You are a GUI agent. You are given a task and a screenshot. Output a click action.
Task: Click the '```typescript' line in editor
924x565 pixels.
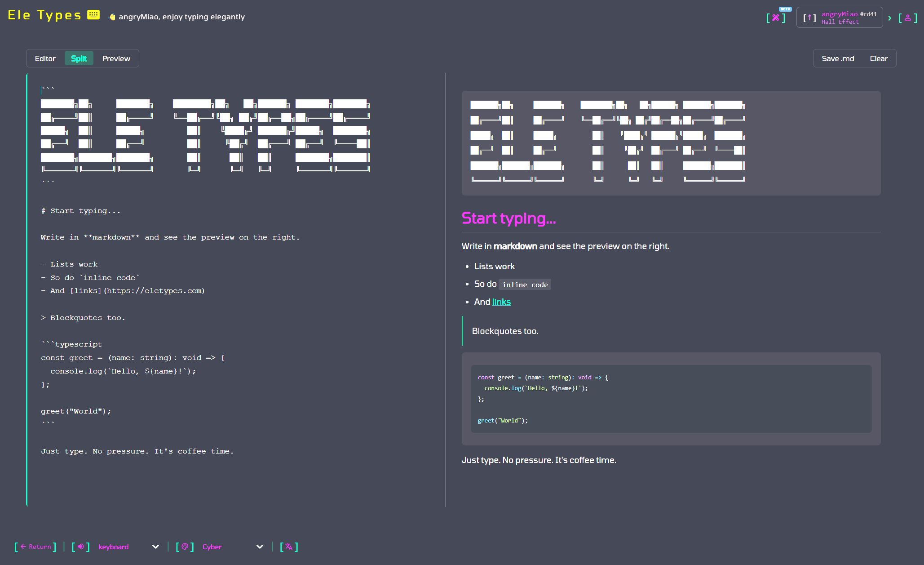tap(71, 344)
